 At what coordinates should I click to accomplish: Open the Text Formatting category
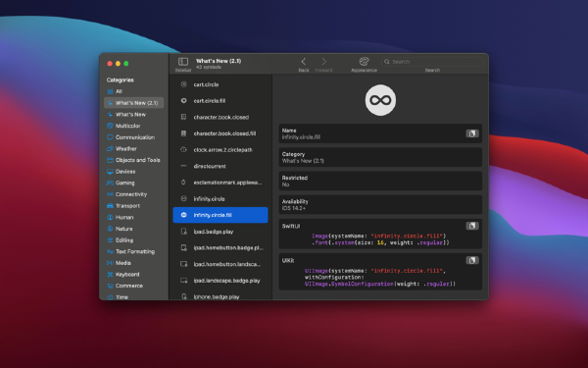click(x=133, y=251)
